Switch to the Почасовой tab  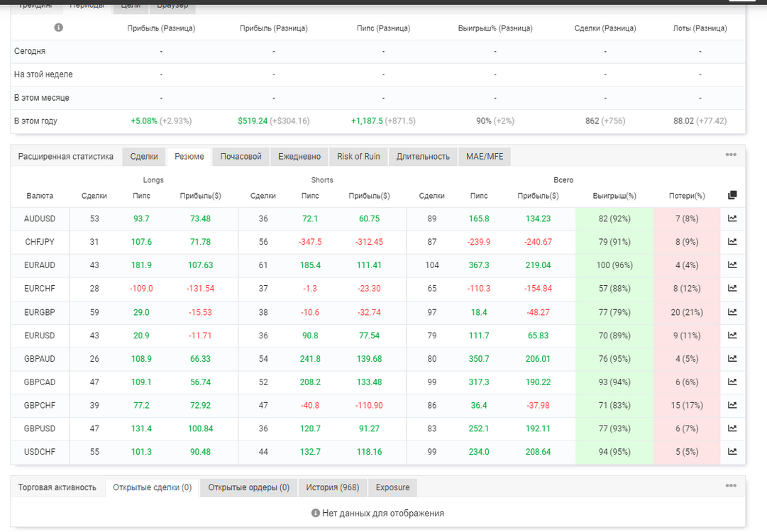click(241, 157)
